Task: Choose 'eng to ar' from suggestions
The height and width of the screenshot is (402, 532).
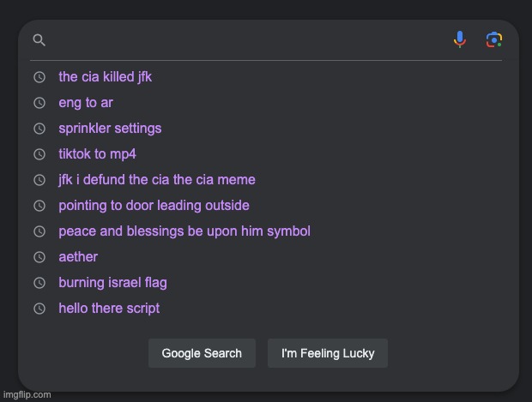Action: pyautogui.click(x=86, y=103)
